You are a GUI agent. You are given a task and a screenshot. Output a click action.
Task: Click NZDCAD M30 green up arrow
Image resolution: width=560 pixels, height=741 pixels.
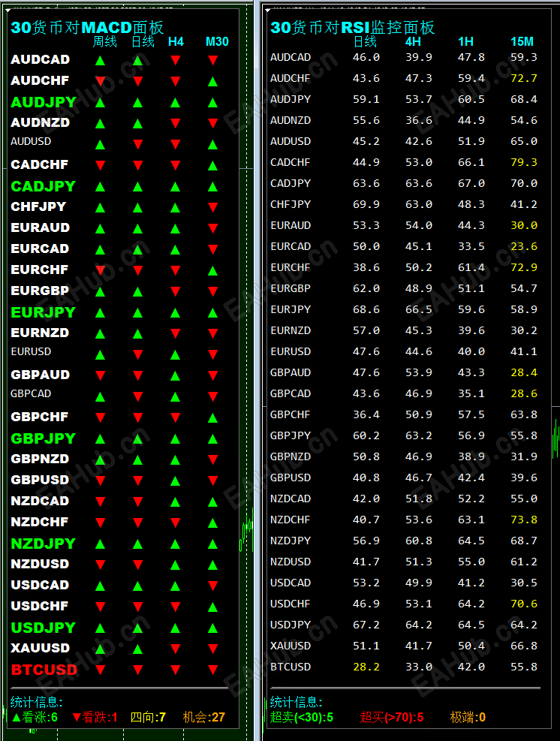(213, 502)
